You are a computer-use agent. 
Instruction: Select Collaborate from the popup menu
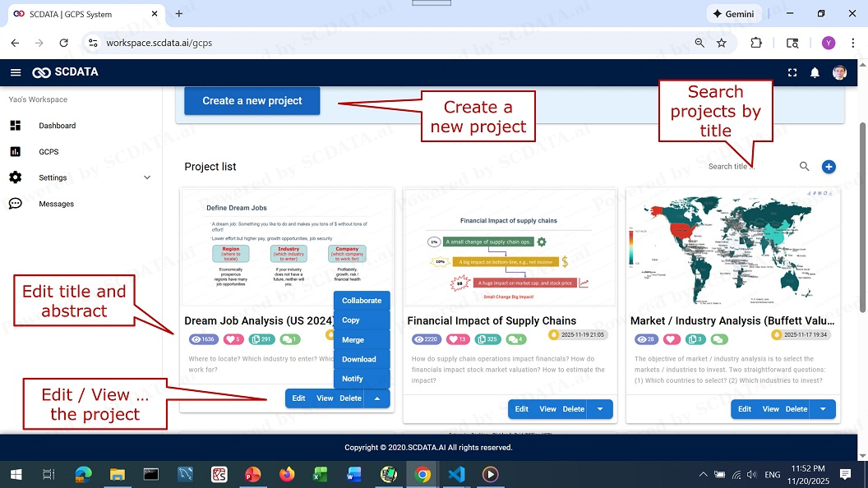(x=362, y=301)
